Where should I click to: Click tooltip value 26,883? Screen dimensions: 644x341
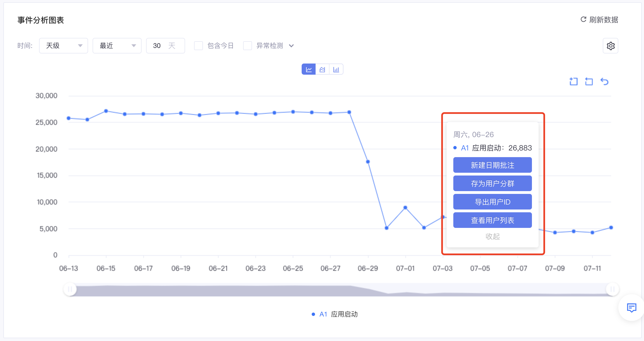click(x=520, y=148)
